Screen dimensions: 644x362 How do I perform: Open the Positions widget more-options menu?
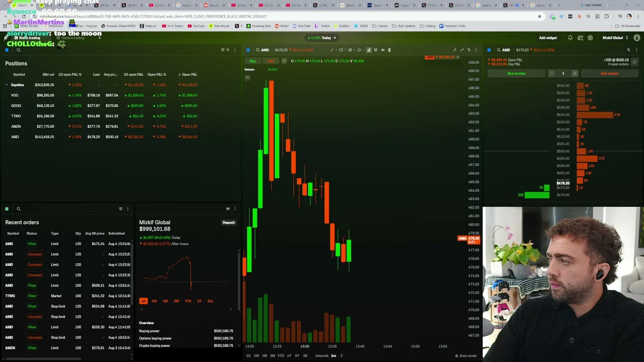pos(234,50)
